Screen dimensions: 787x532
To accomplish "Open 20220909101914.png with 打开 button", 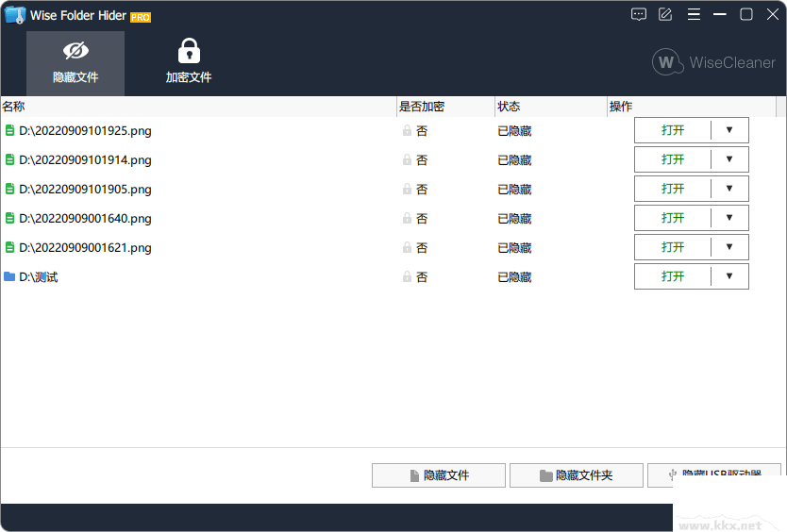I will tap(673, 159).
